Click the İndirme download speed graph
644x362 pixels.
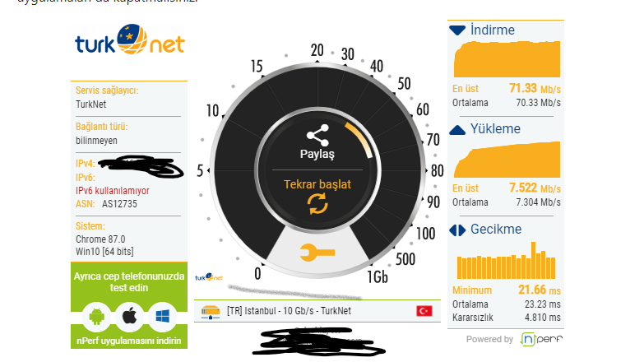[x=507, y=58]
